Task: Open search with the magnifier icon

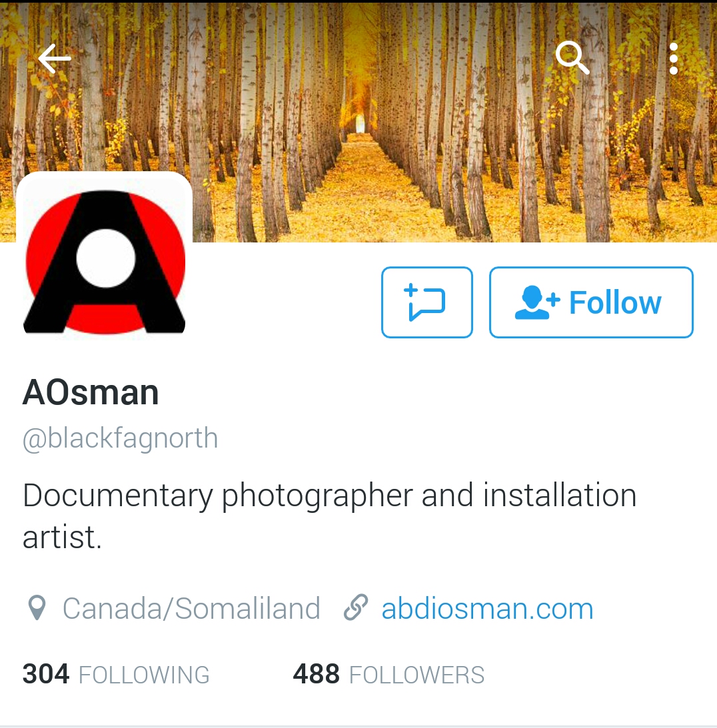Action: (572, 58)
